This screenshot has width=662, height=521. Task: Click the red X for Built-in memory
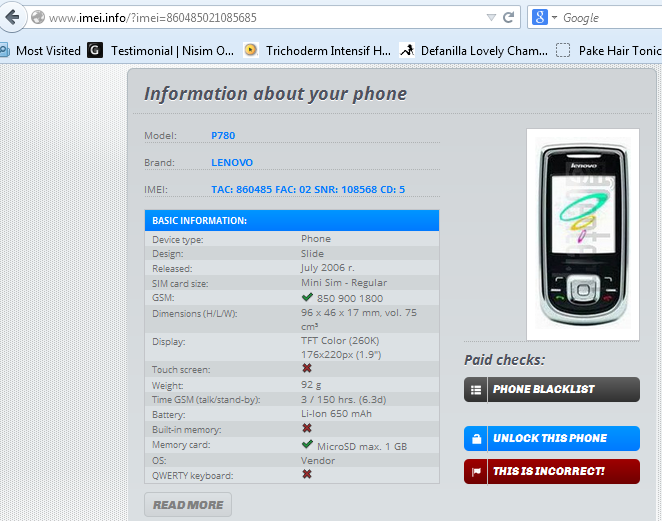pyautogui.click(x=307, y=428)
